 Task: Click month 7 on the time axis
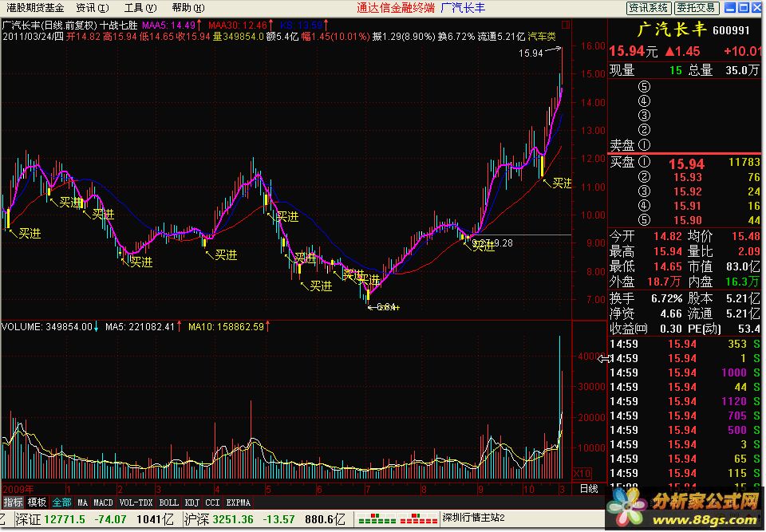(x=367, y=489)
